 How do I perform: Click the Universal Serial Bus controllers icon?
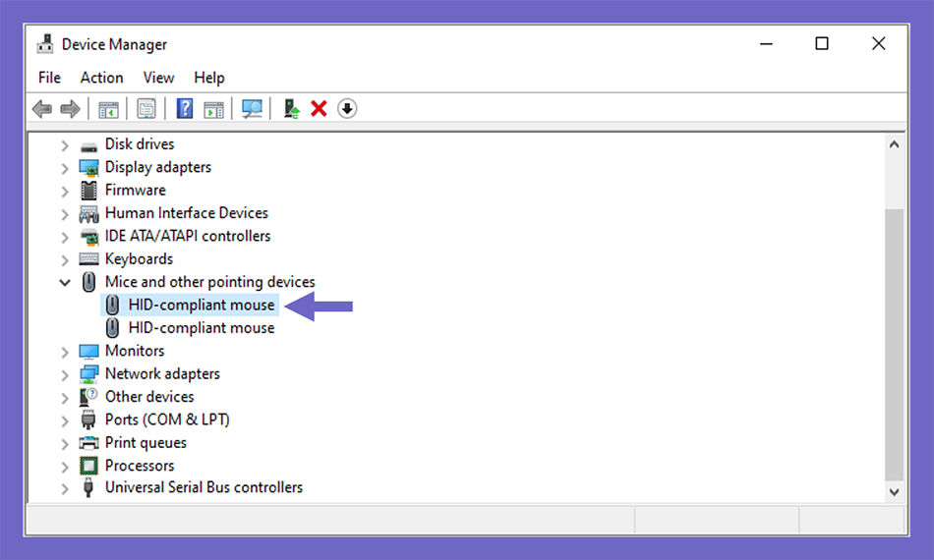tap(88, 487)
